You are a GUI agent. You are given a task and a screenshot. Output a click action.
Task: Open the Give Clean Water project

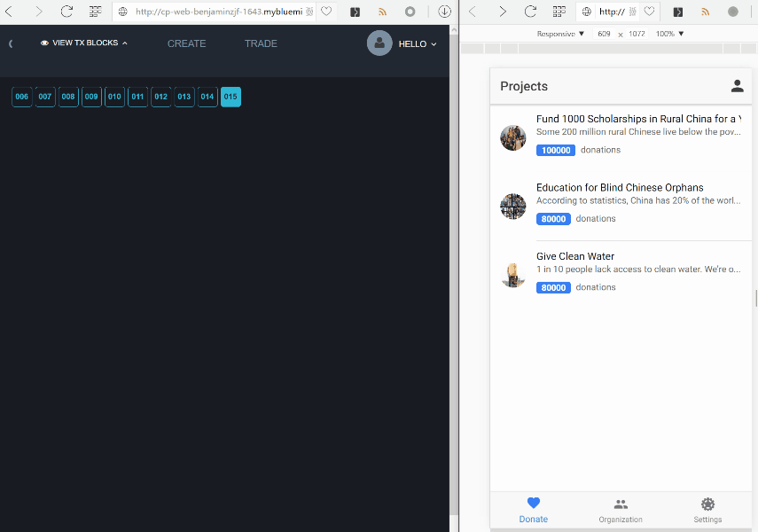point(621,276)
